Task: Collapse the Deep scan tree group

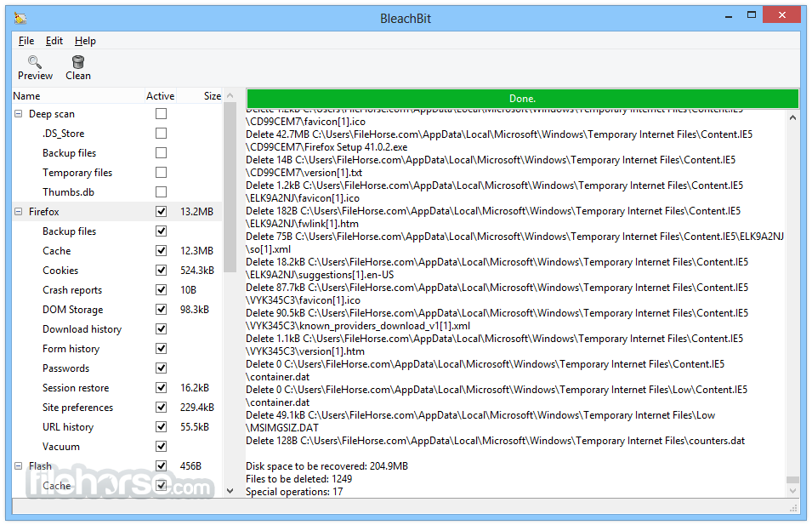Action: [x=18, y=113]
